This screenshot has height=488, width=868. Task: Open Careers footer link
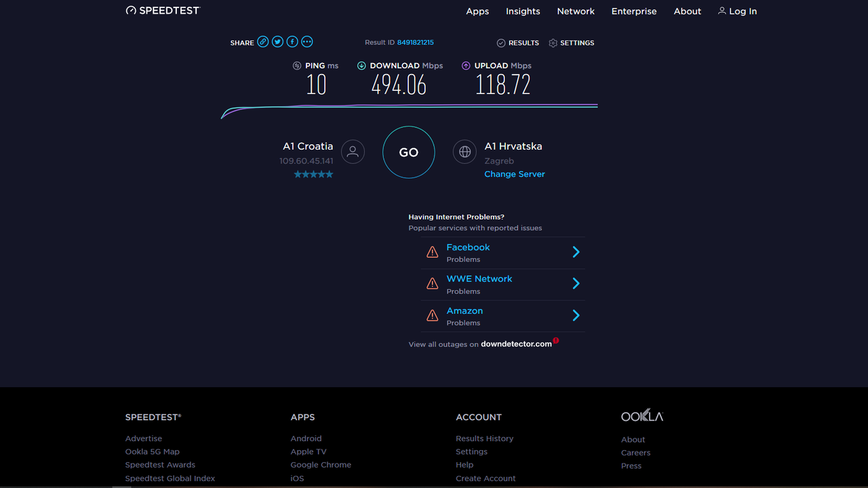pyautogui.click(x=636, y=453)
